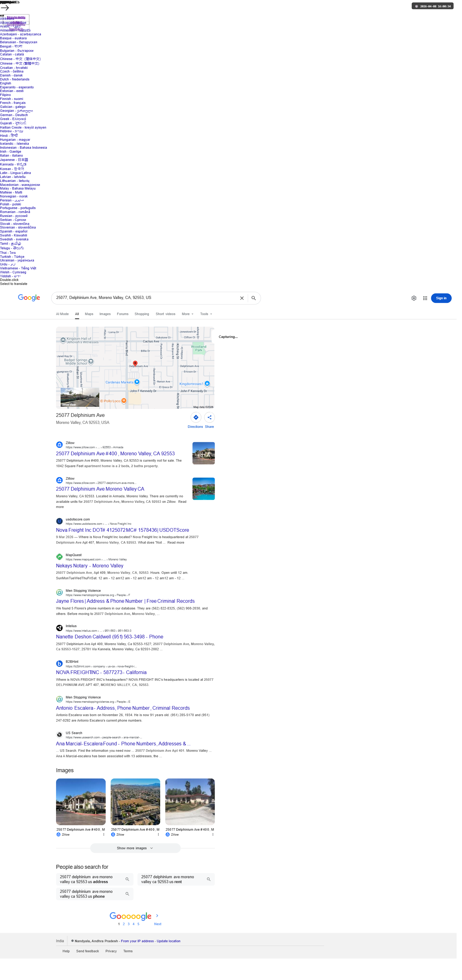Expand the Tools dropdown
This screenshot has width=462, height=980.
tap(206, 314)
